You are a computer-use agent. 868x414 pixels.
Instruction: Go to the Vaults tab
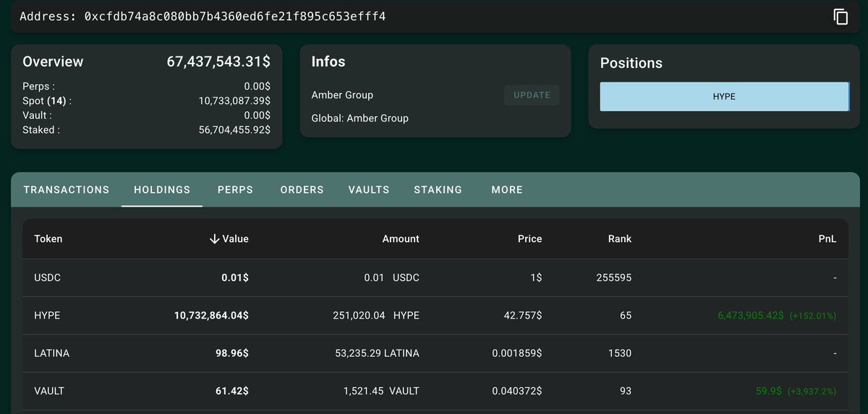(x=369, y=190)
